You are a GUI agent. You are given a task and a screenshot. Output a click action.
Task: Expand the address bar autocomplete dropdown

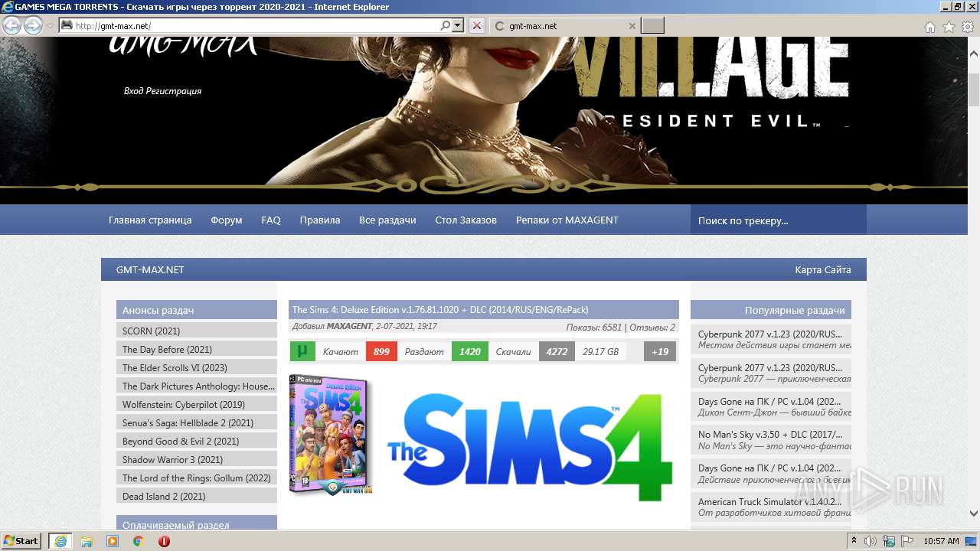tap(458, 25)
